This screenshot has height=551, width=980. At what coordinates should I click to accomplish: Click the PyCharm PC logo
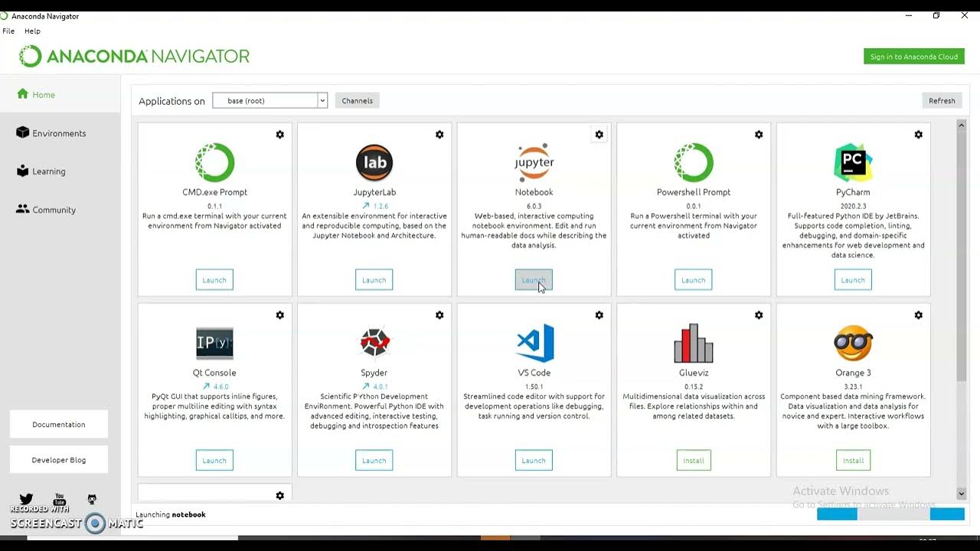coord(853,162)
